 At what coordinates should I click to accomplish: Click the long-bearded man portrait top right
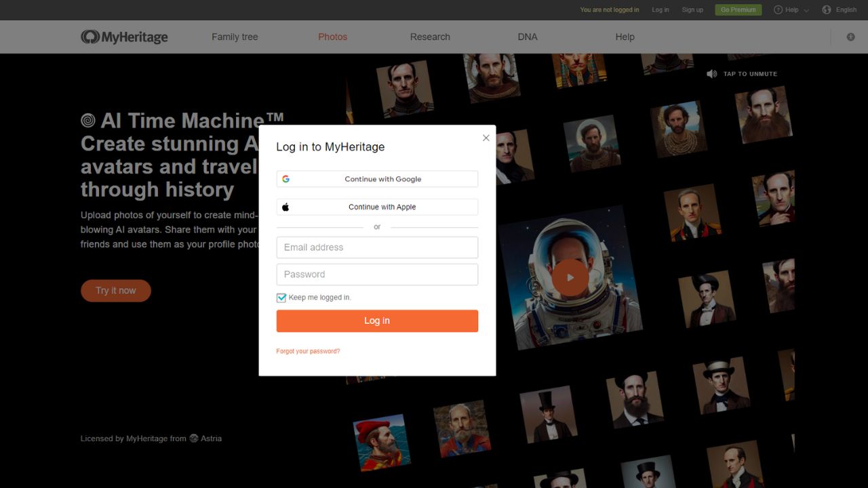764,115
